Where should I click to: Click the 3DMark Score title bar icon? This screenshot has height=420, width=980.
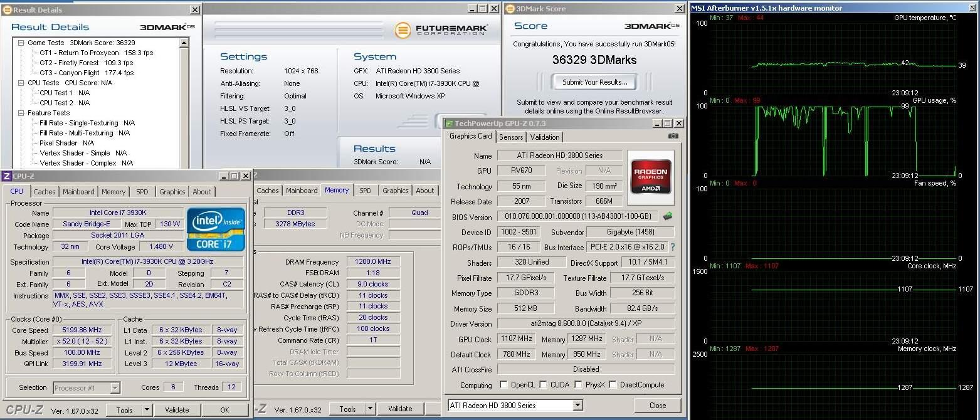(x=510, y=9)
